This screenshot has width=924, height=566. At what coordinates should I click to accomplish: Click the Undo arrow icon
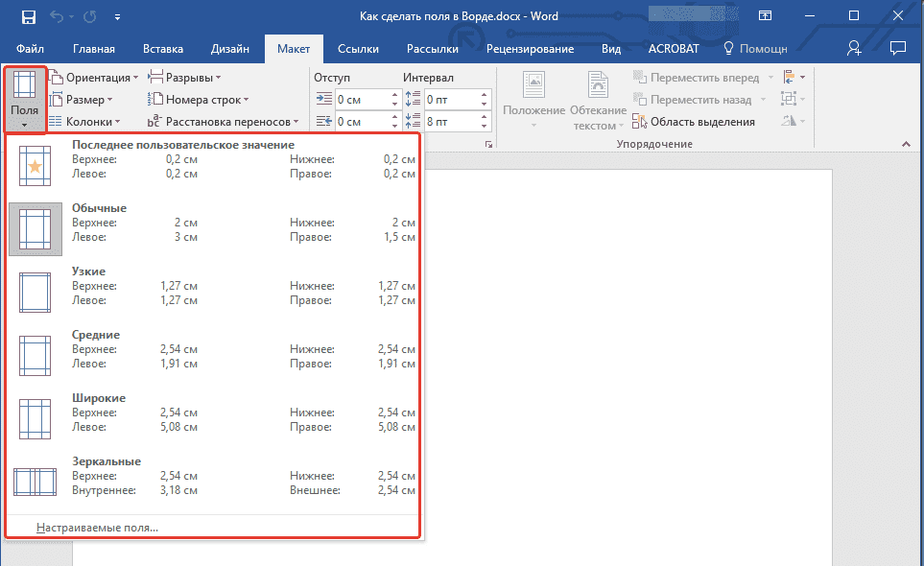tap(56, 16)
